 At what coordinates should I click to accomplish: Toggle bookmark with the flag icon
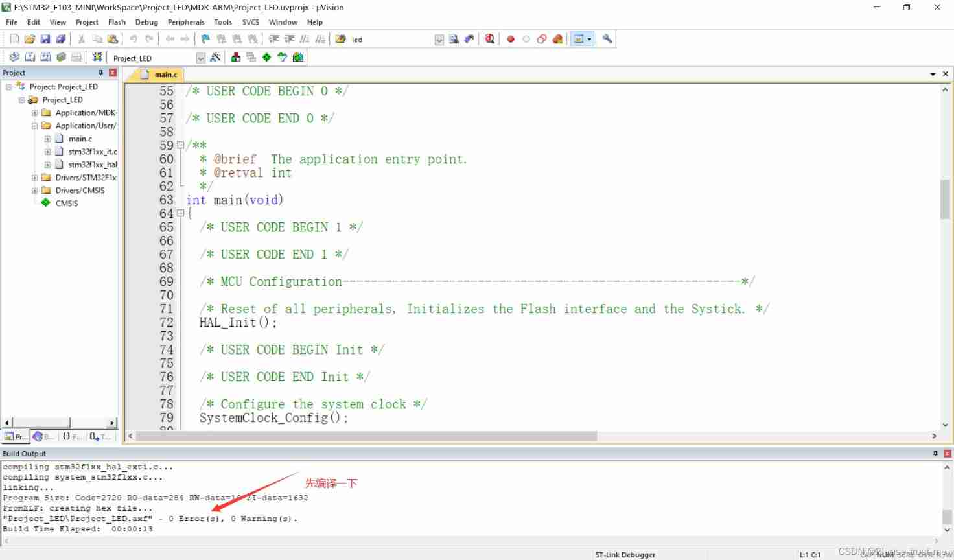[x=205, y=39]
